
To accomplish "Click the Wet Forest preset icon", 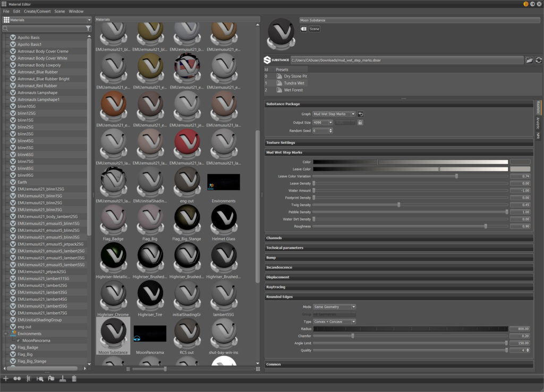I will coord(279,90).
